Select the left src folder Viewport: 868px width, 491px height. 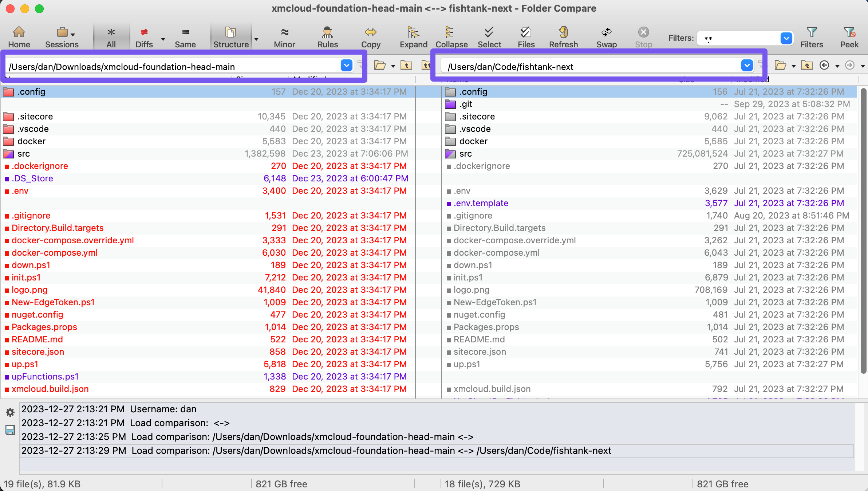pyautogui.click(x=208, y=154)
